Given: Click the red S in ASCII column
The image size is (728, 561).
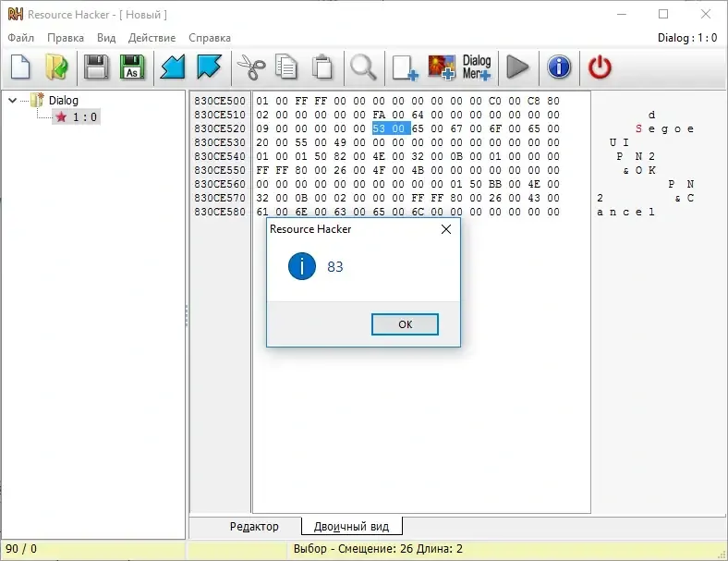Looking at the screenshot, I should [x=639, y=128].
